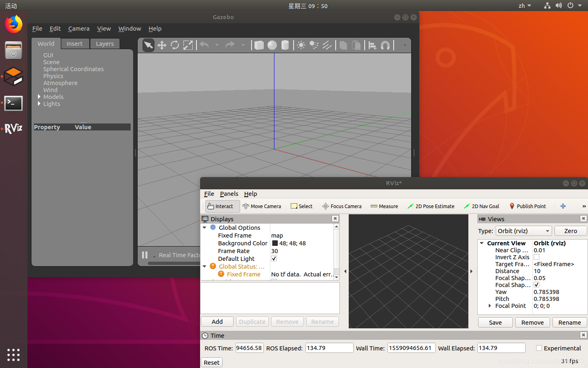The width and height of the screenshot is (588, 368).
Task: Open the Window menu in Gazebo
Action: [x=129, y=29]
